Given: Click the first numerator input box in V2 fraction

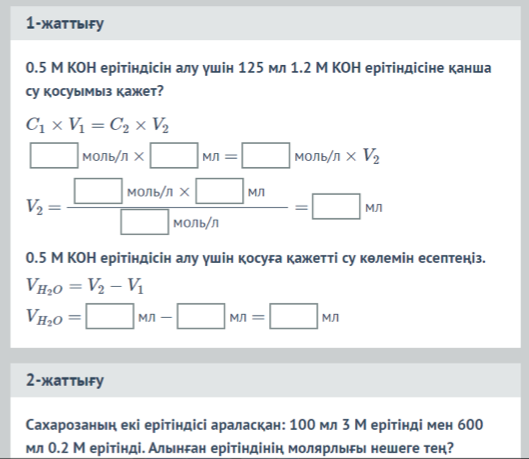Looking at the screenshot, I should [x=98, y=191].
